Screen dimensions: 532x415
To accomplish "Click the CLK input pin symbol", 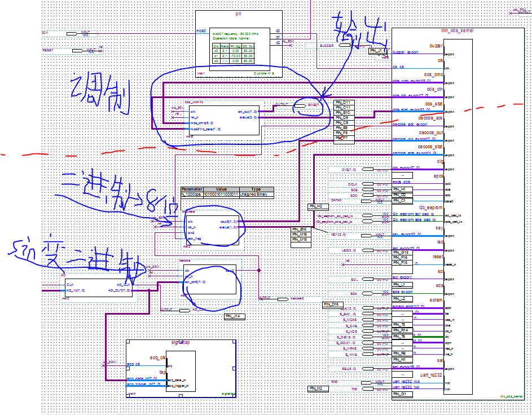I will [72, 34].
